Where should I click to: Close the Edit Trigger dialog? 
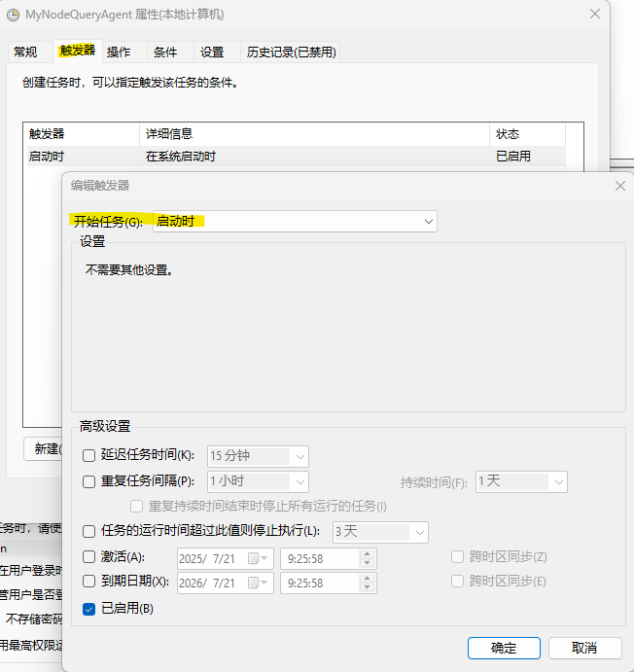point(620,185)
